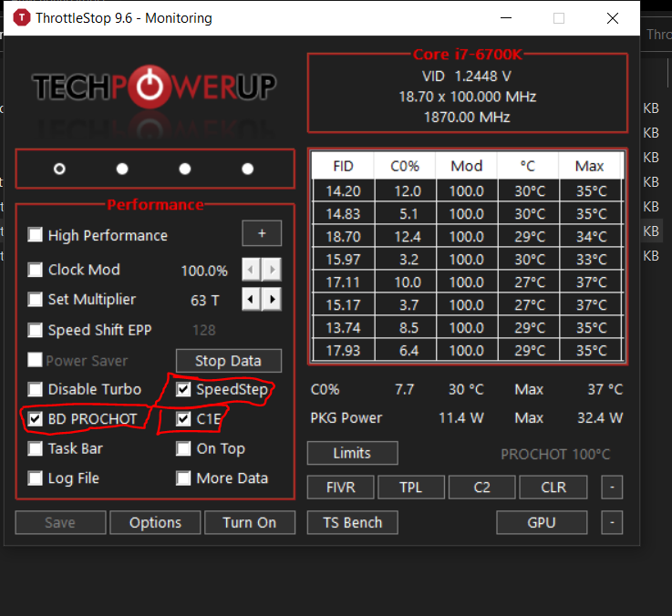Click the VID 1.2448 V reading
The image size is (672, 616).
pos(467,77)
